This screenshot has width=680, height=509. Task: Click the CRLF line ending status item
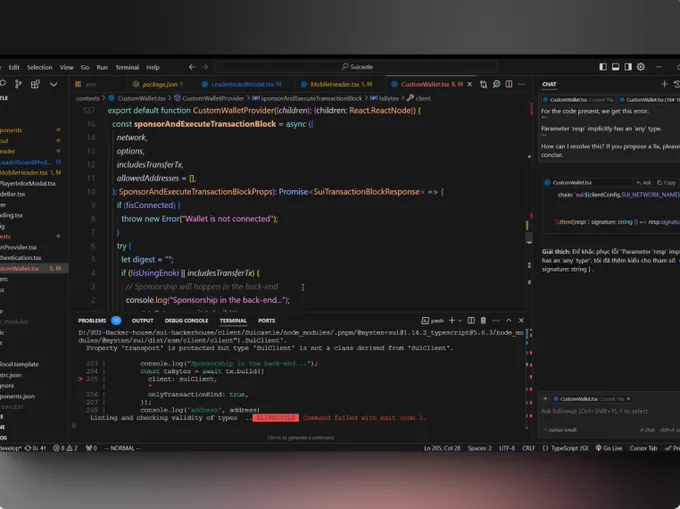click(x=528, y=448)
